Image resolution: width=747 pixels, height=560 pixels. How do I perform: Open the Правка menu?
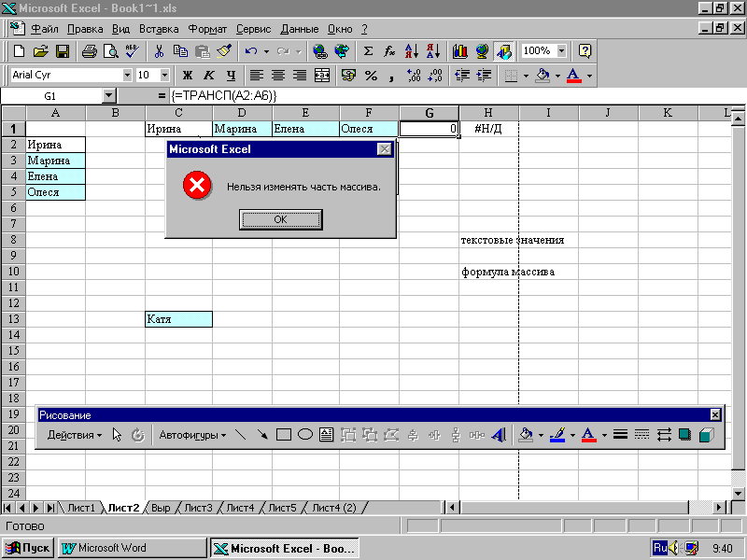(x=85, y=29)
